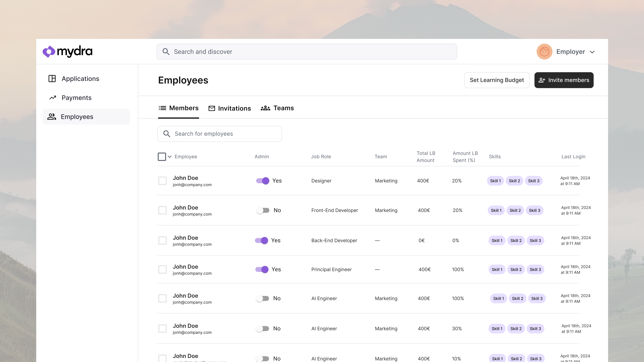The image size is (644, 362).
Task: Click the invite person icon on Invite members button
Action: point(542,80)
